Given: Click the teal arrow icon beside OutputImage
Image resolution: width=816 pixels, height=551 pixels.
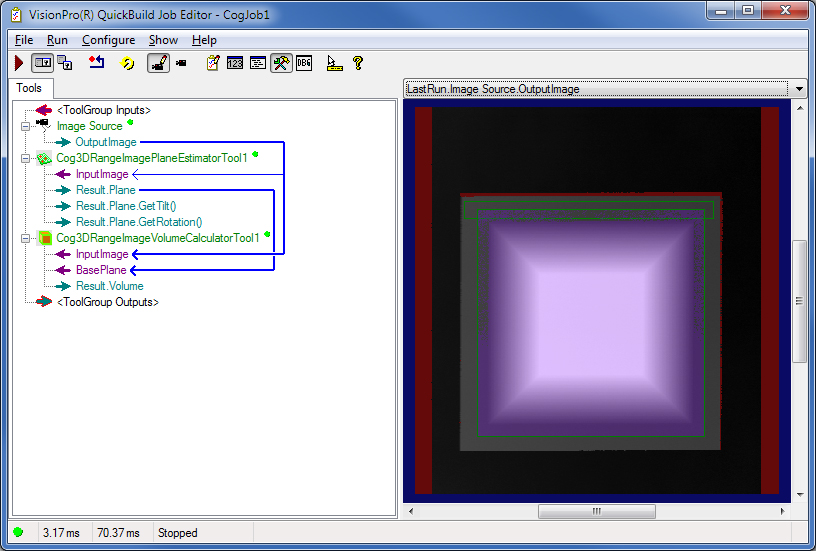Looking at the screenshot, I should (x=62, y=142).
